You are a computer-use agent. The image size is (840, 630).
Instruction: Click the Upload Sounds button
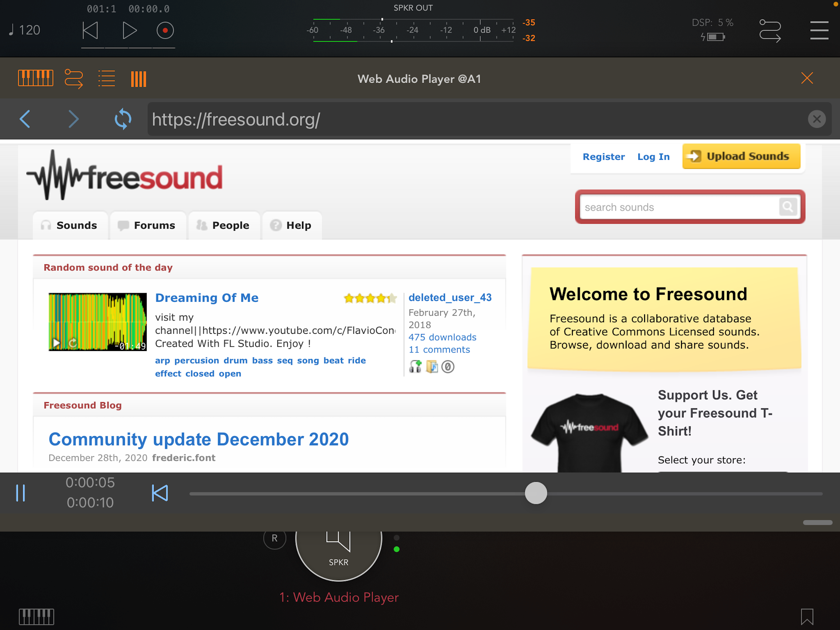tap(741, 156)
